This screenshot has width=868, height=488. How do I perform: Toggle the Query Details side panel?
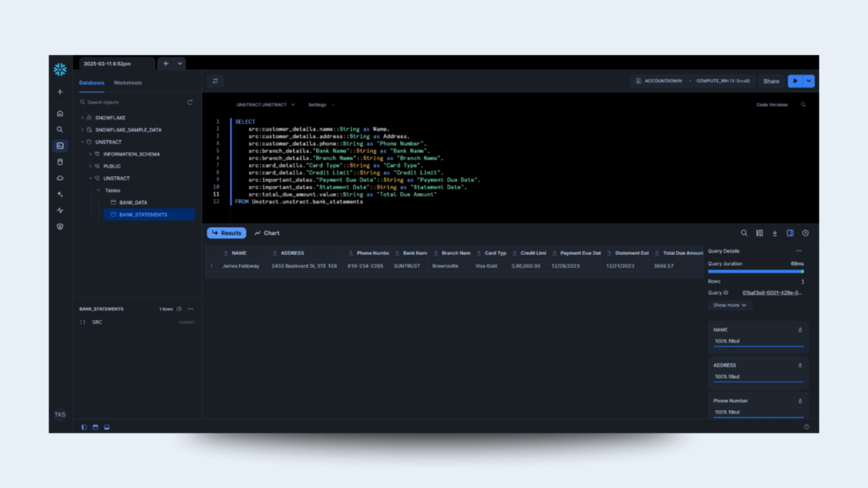point(790,233)
